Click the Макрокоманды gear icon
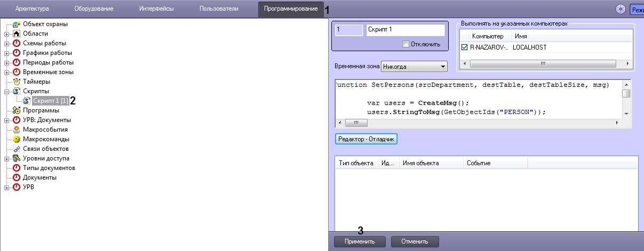The width and height of the screenshot is (644, 251). [x=17, y=139]
